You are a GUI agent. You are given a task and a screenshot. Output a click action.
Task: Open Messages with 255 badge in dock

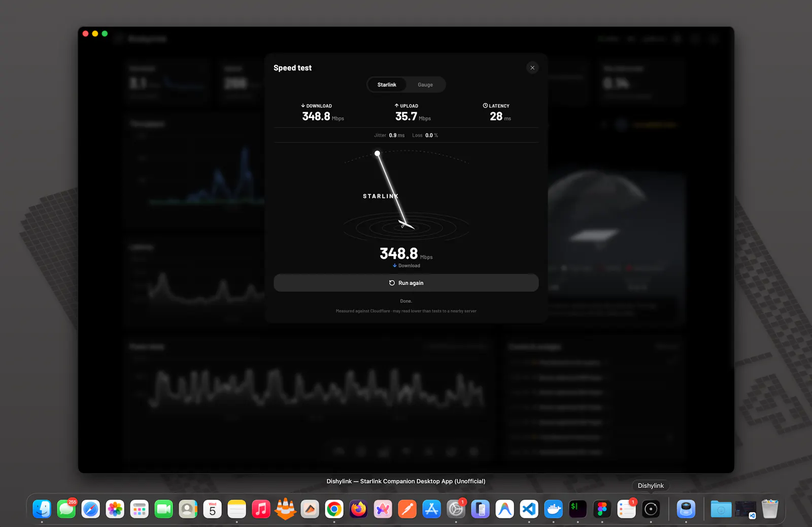66,509
